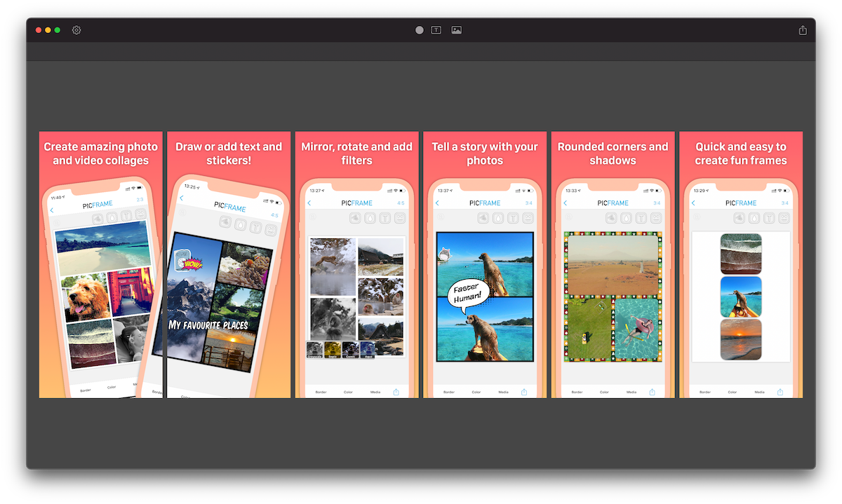Click the back chevron in Tell a story screenshot
842x504 pixels.
pyautogui.click(x=437, y=203)
